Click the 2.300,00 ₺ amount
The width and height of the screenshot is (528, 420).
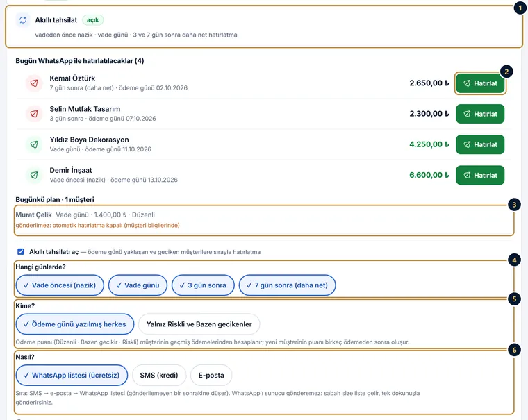pos(429,114)
